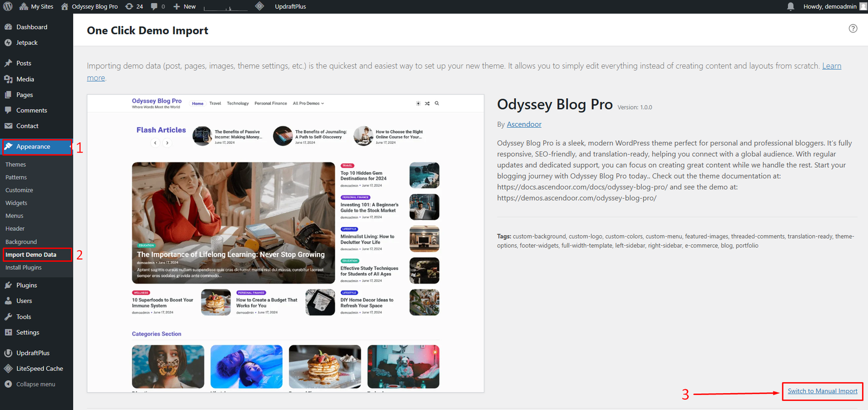
Task: Open the Howdy, demoadmin account menu
Action: (x=834, y=7)
